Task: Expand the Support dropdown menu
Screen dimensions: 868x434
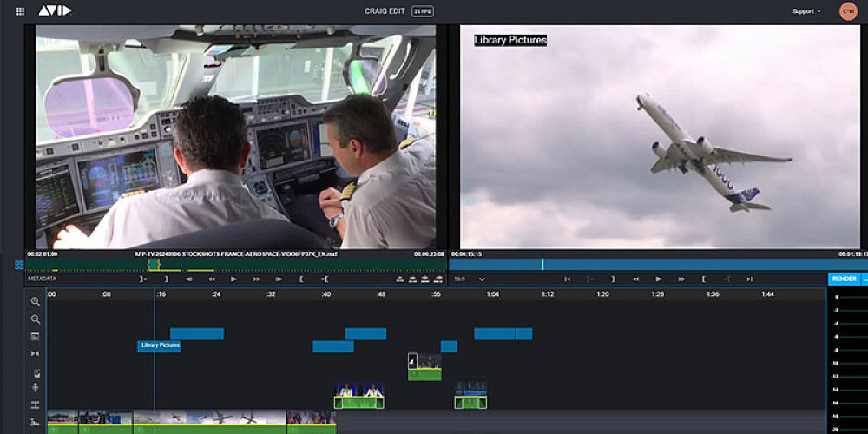Action: coord(806,11)
